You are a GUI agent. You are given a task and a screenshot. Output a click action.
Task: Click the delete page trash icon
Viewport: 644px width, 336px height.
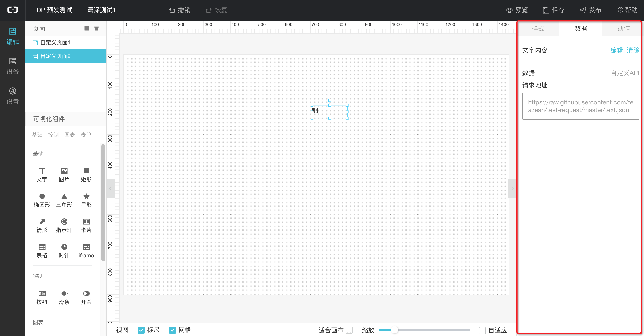point(96,28)
